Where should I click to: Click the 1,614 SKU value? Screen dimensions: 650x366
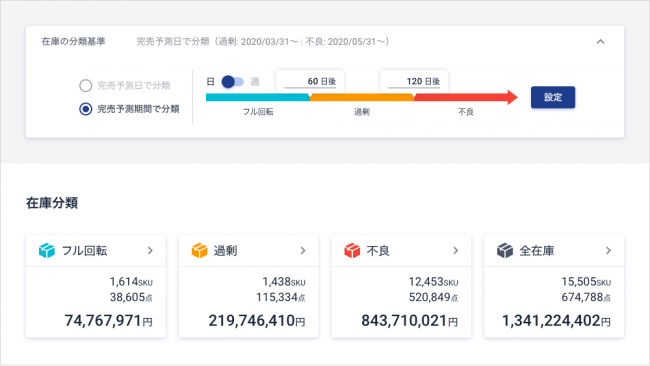(x=131, y=282)
